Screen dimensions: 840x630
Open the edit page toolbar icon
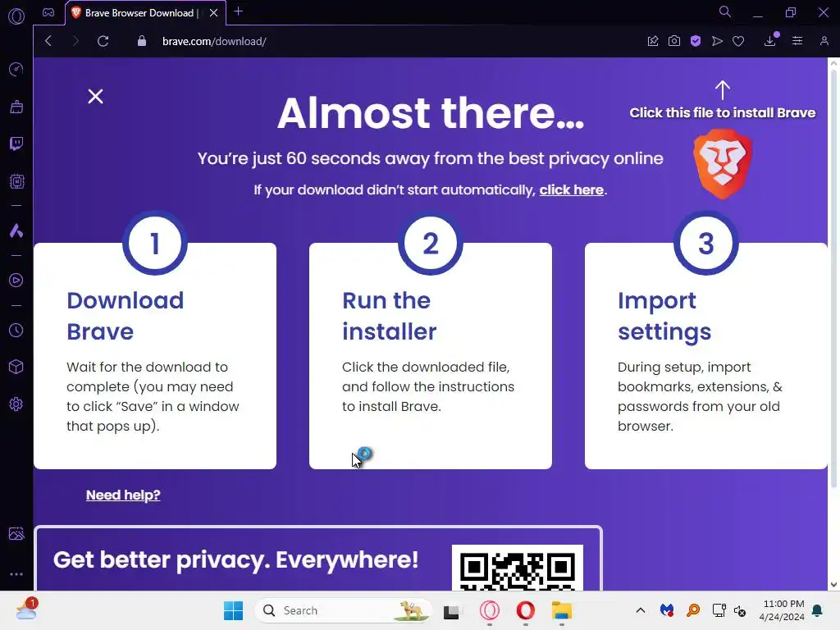click(x=652, y=41)
